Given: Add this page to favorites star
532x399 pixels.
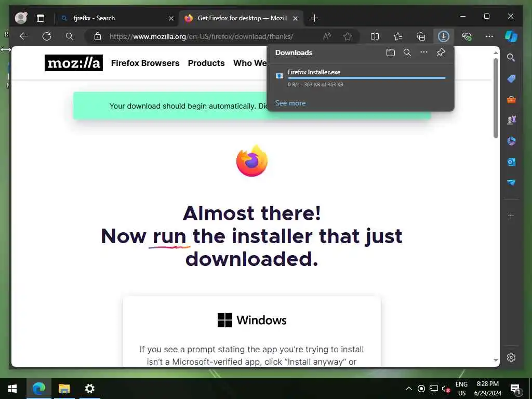Looking at the screenshot, I should (348, 36).
